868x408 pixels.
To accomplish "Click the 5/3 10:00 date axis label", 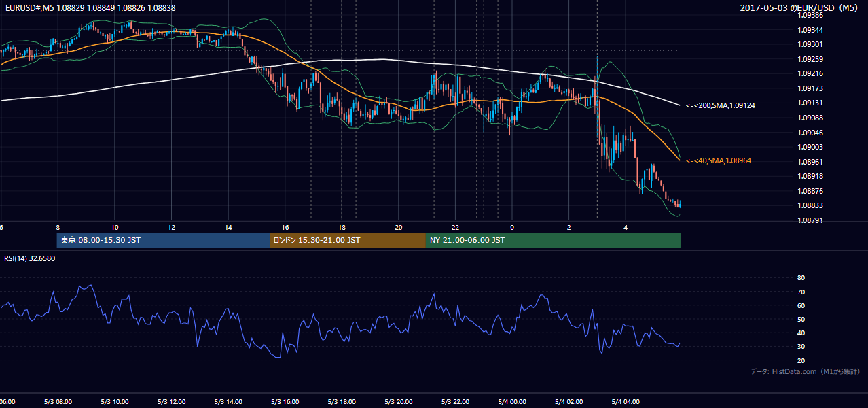I will (x=115, y=402).
